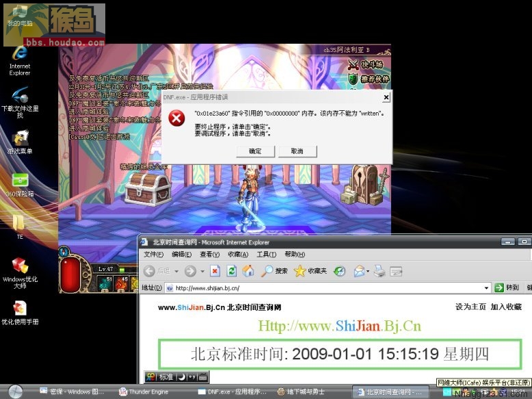The width and height of the screenshot is (532, 399).
Task: Click the IE Mail envelope icon
Action: point(359,271)
